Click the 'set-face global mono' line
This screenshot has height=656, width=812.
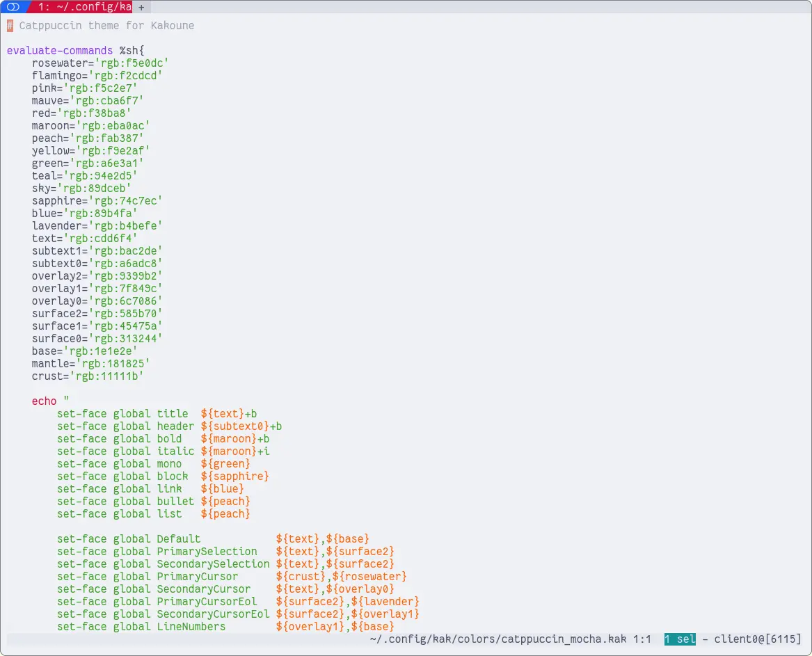point(154,464)
